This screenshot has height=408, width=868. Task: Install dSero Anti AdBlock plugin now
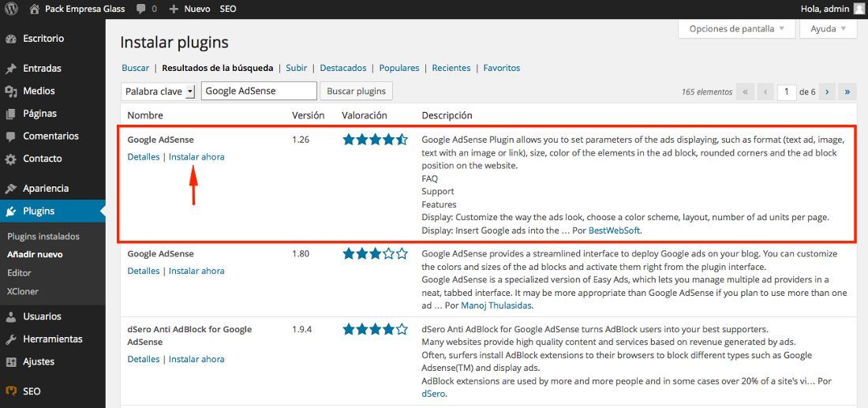pyautogui.click(x=196, y=359)
